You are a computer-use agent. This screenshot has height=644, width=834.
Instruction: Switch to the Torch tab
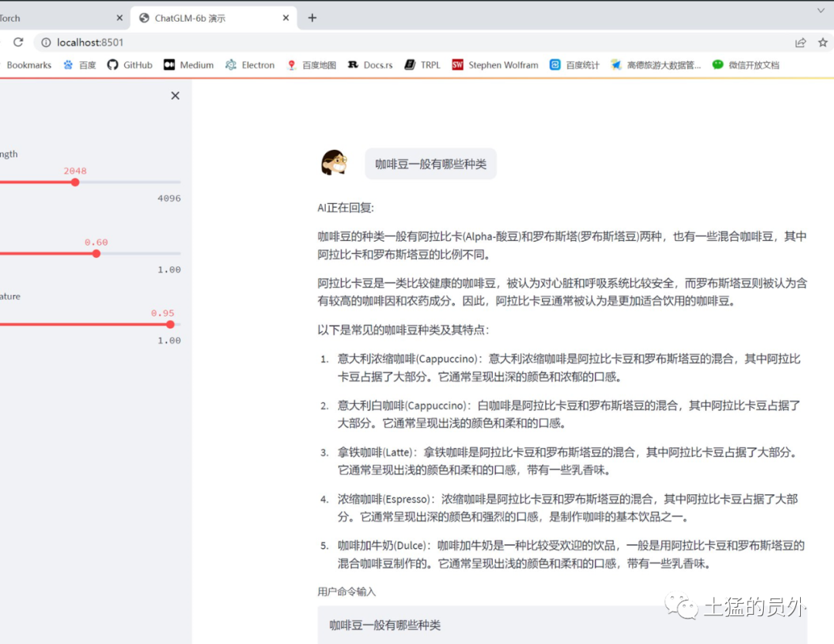[64, 18]
